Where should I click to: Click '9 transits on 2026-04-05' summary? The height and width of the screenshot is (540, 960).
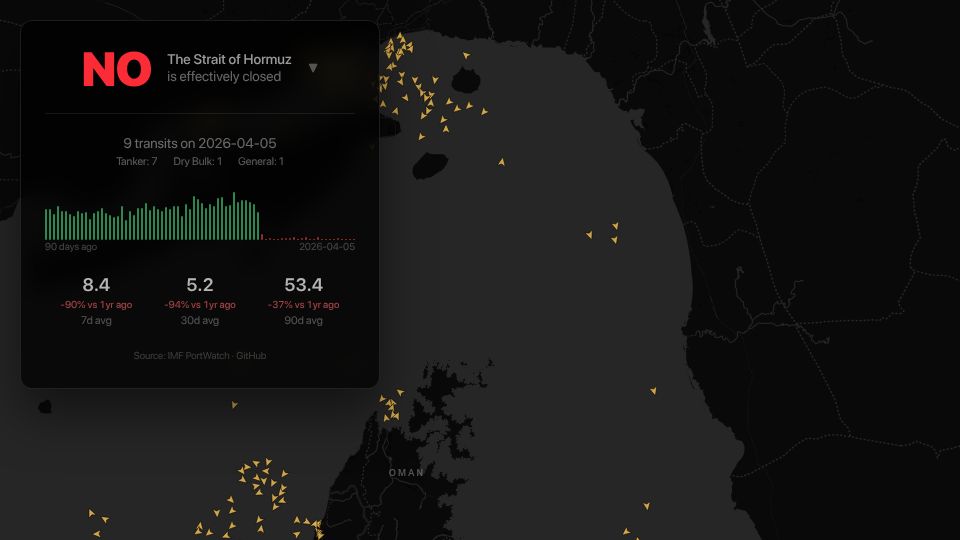click(200, 143)
